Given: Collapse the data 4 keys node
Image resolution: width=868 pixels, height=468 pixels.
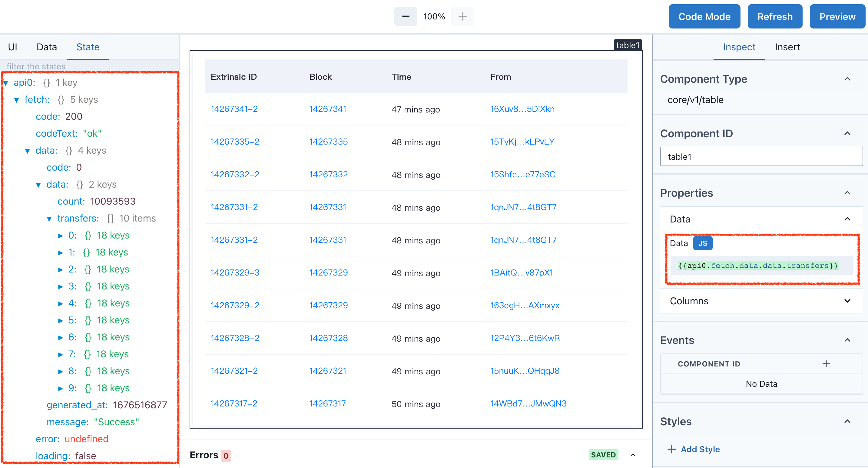Looking at the screenshot, I should (x=28, y=151).
